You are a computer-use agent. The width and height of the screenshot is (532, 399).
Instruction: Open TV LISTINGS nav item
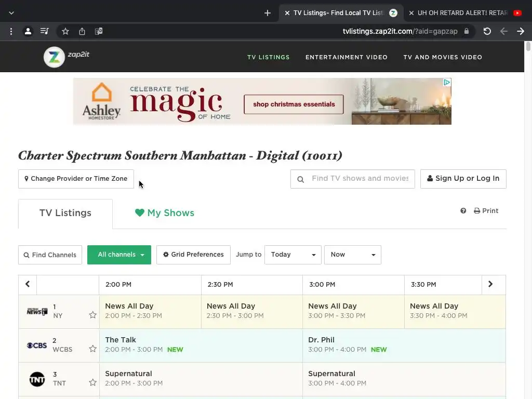[x=269, y=57]
